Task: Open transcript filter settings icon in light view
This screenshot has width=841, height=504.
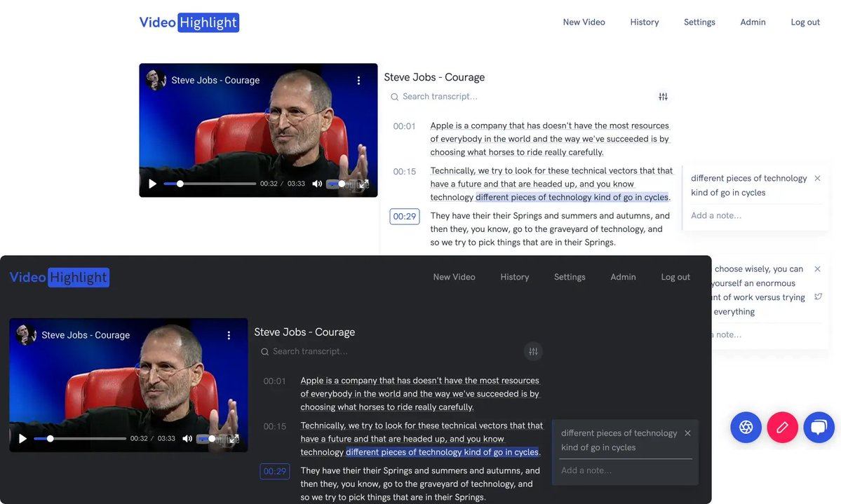Action: 663,97
